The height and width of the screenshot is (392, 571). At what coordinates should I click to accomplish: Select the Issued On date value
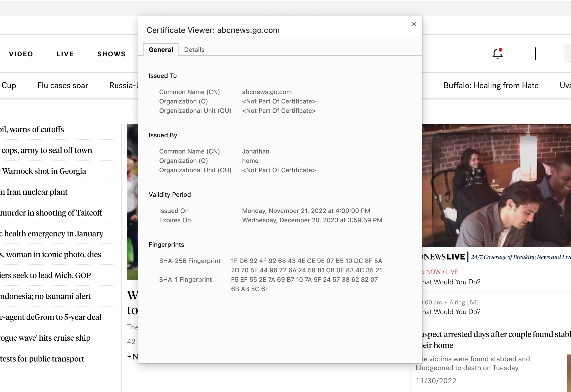(x=306, y=211)
